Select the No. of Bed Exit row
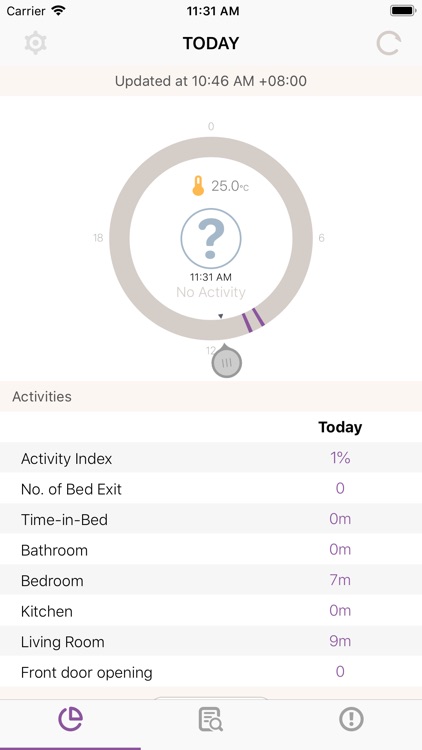Image resolution: width=422 pixels, height=750 pixels. 211,488
